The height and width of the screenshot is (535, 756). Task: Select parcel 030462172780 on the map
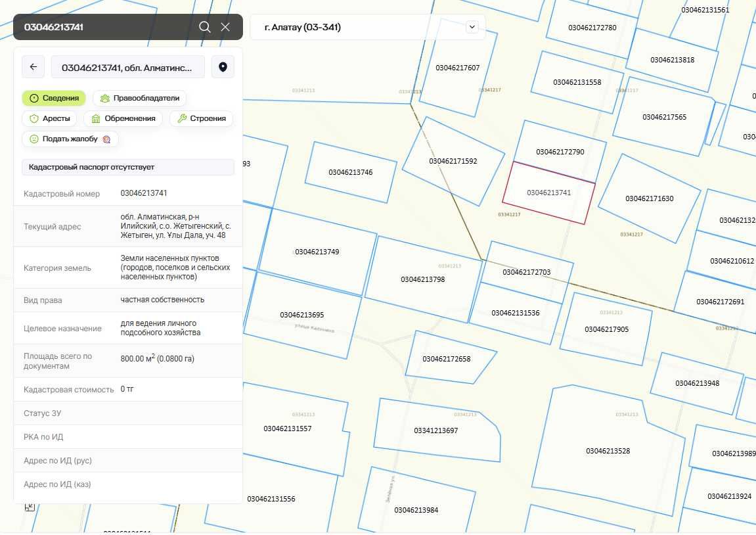pos(592,28)
